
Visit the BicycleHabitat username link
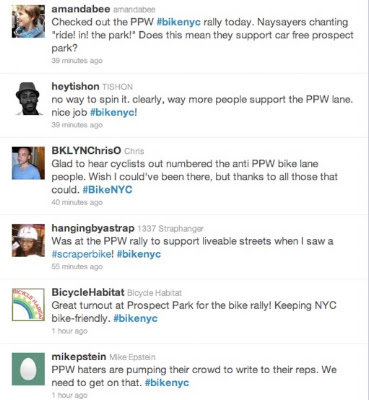(x=88, y=292)
